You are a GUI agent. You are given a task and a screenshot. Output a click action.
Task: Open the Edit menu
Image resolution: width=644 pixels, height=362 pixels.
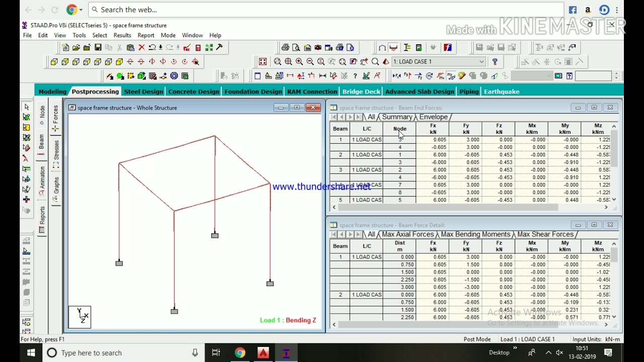[43, 35]
